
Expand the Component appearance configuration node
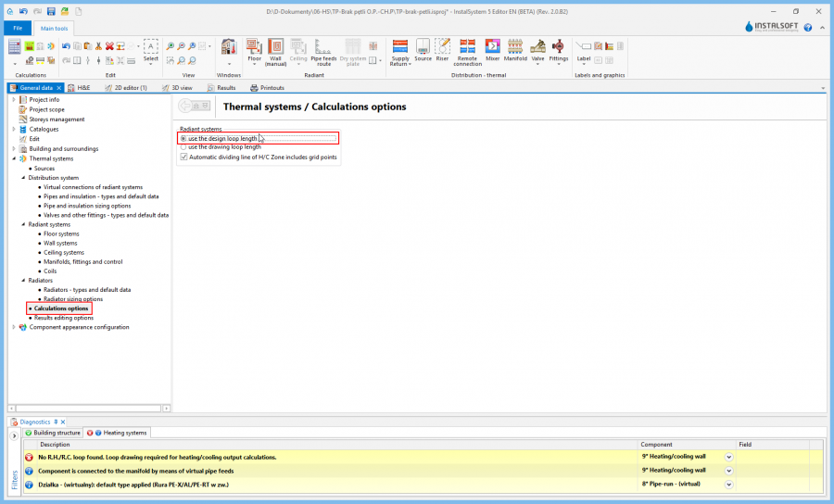(x=14, y=327)
